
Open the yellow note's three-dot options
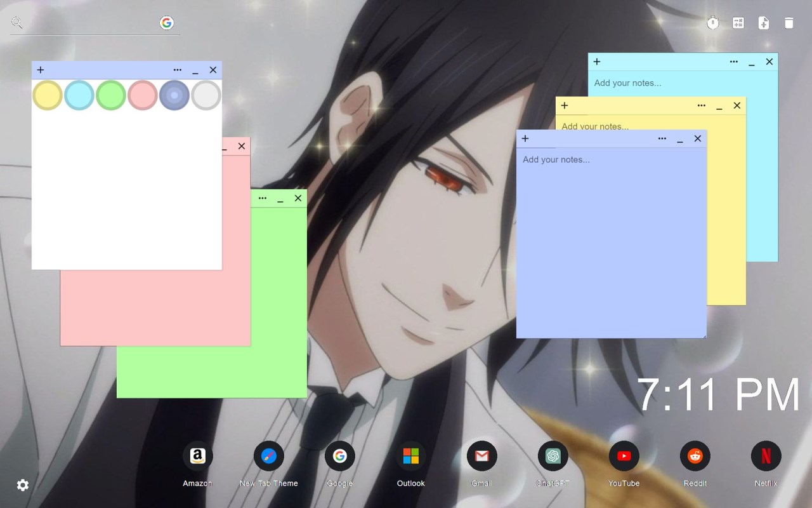pyautogui.click(x=702, y=105)
